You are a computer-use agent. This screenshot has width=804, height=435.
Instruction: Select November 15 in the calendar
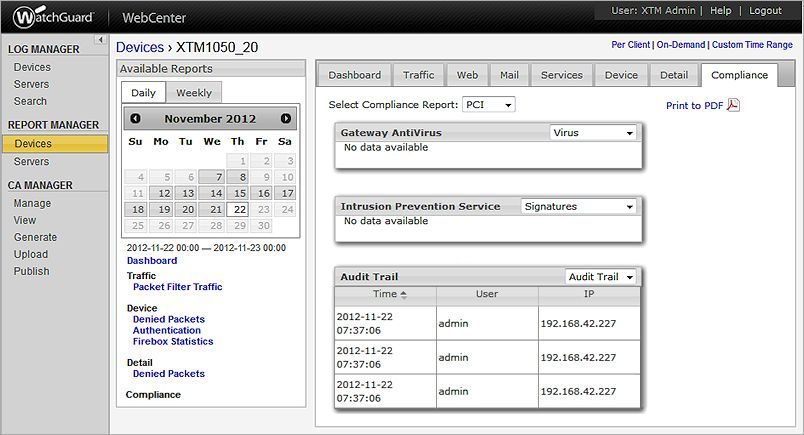tap(237, 193)
